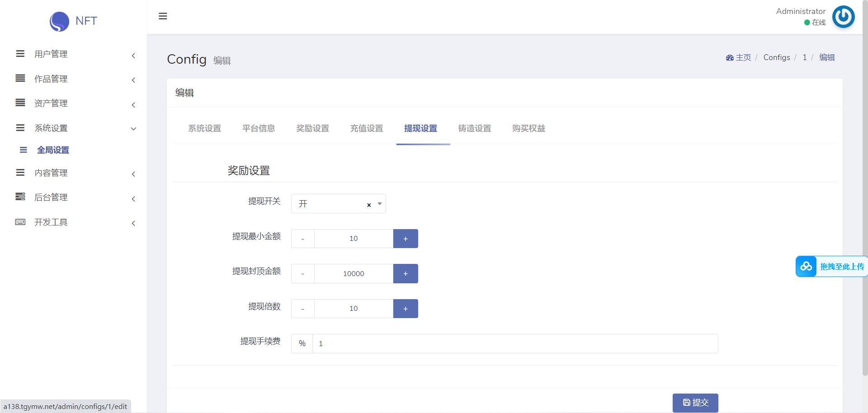The image size is (868, 413).
Task: Open the 提现开关 dropdown arrow
Action: pyautogui.click(x=380, y=204)
